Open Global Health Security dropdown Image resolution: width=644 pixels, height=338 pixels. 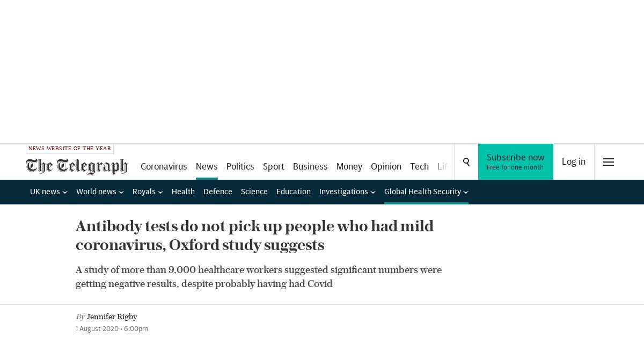point(426,192)
